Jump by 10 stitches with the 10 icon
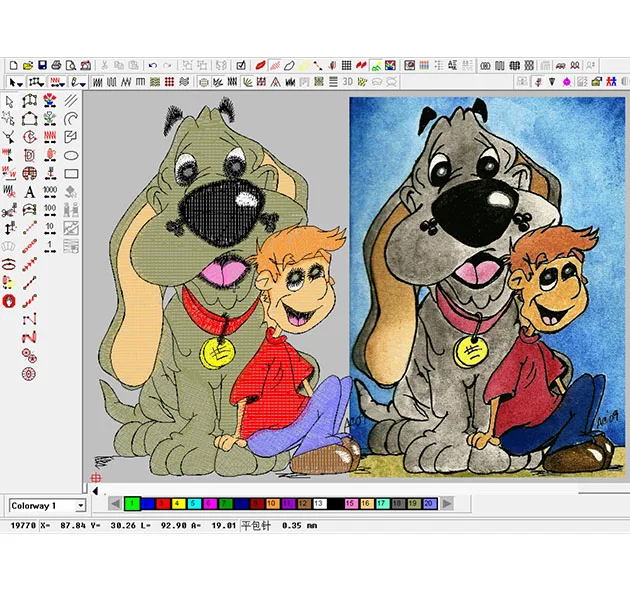This screenshot has width=630, height=591. pyautogui.click(x=50, y=228)
